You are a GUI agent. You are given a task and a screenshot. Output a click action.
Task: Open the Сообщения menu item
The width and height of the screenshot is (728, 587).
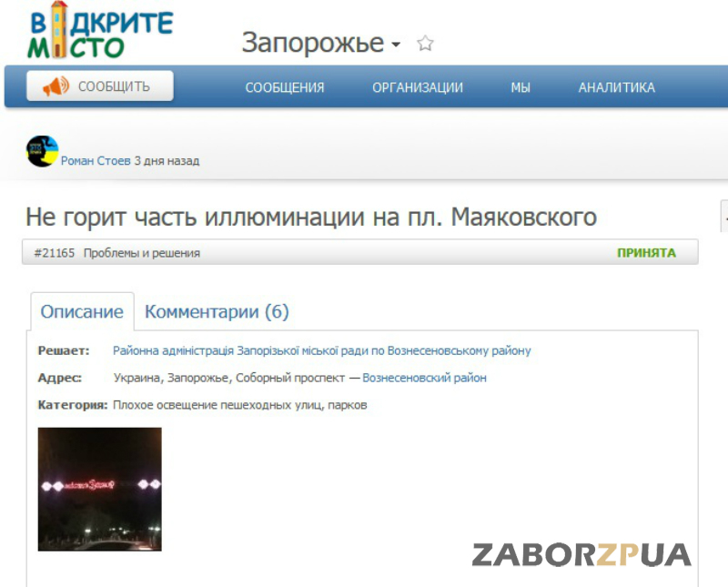click(285, 87)
